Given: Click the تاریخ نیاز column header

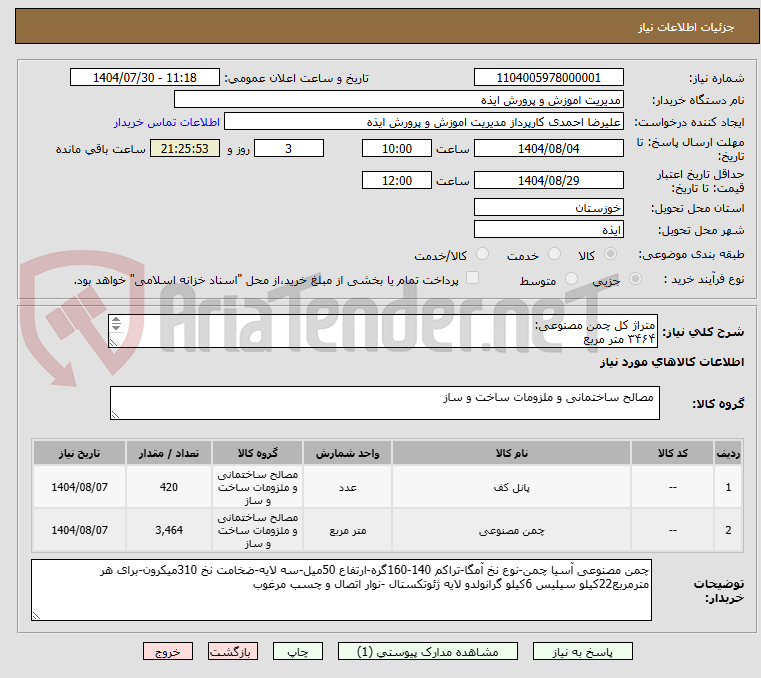Looking at the screenshot, I should pyautogui.click(x=79, y=453).
